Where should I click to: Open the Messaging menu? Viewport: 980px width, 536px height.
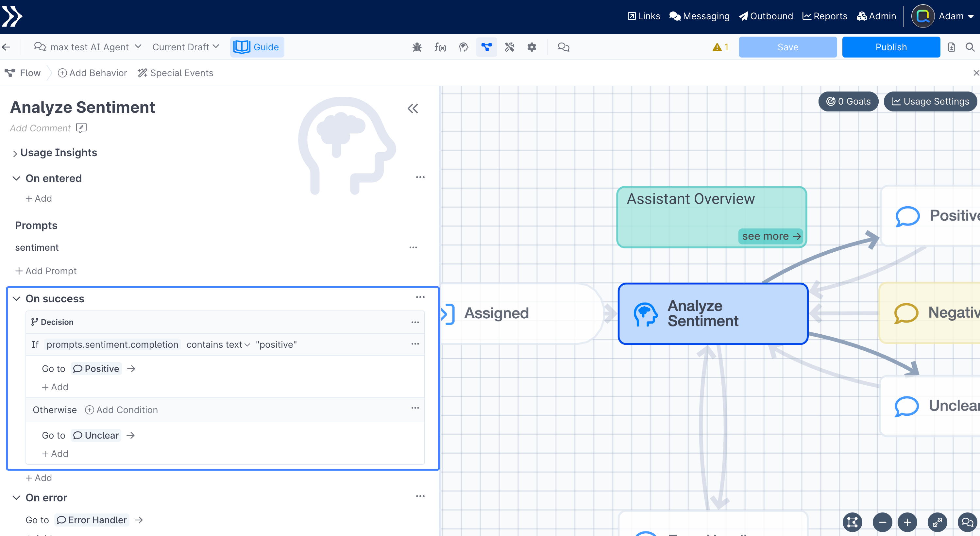click(699, 16)
